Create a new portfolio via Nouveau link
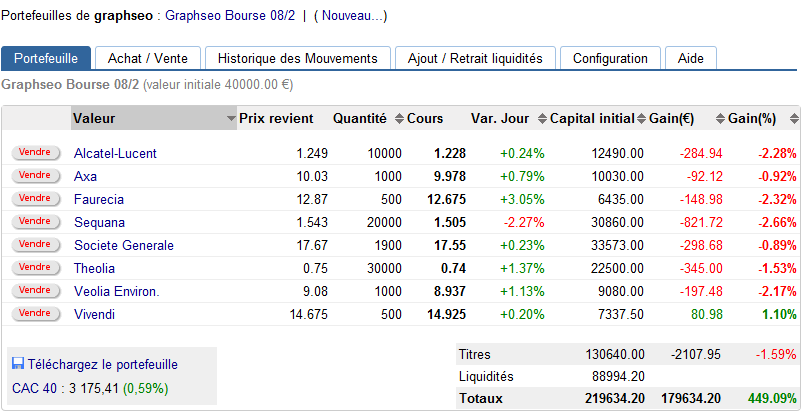Viewport: 804px width, 412px height. pyautogui.click(x=350, y=16)
